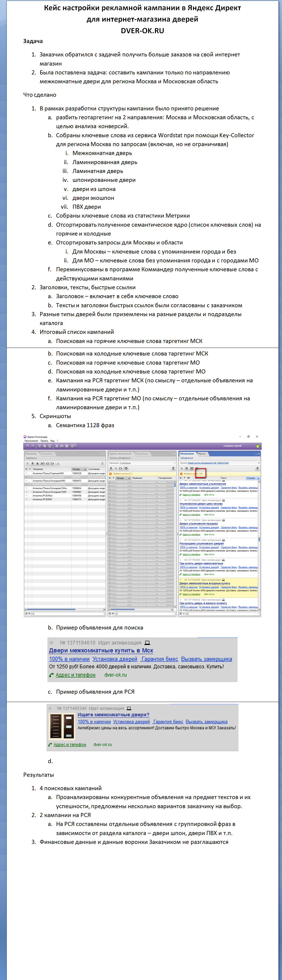Click ad headline 'Где купить двери межкомнатные'
Screen dimensions: 282x980
(x=201, y=564)
